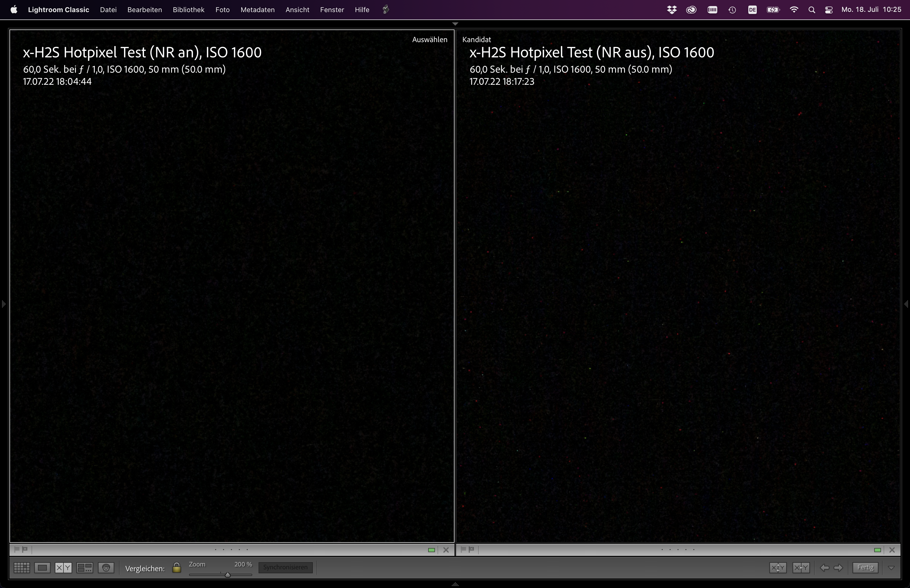Click the NR an photo in Auswählen pane
Screen dimensions: 910x588
232,286
